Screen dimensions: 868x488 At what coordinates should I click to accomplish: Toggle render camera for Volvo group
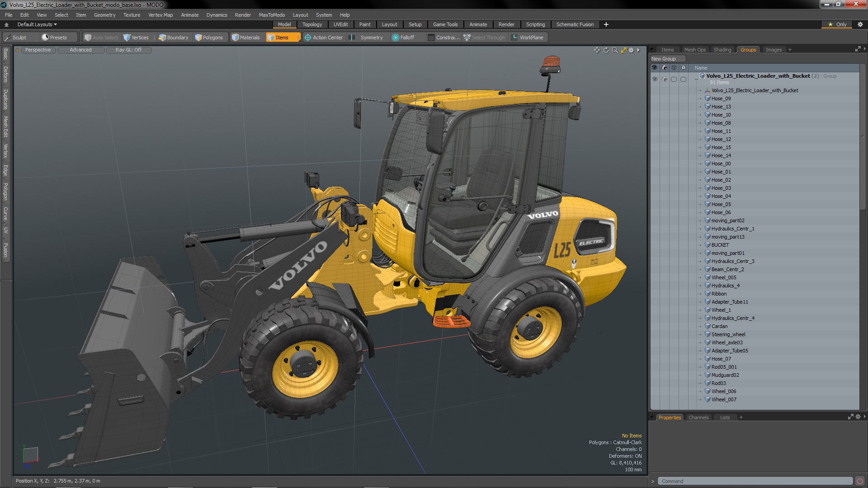point(664,79)
